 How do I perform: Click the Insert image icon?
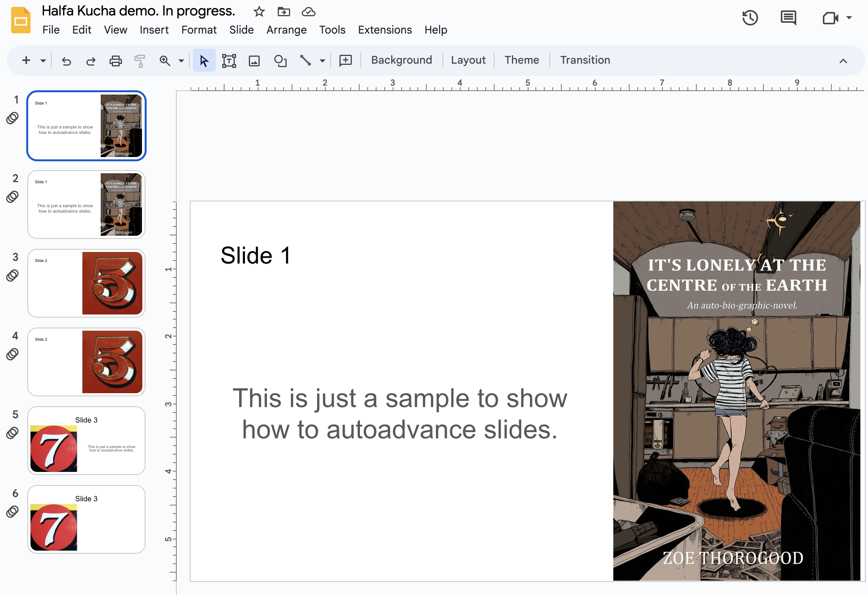coord(254,61)
